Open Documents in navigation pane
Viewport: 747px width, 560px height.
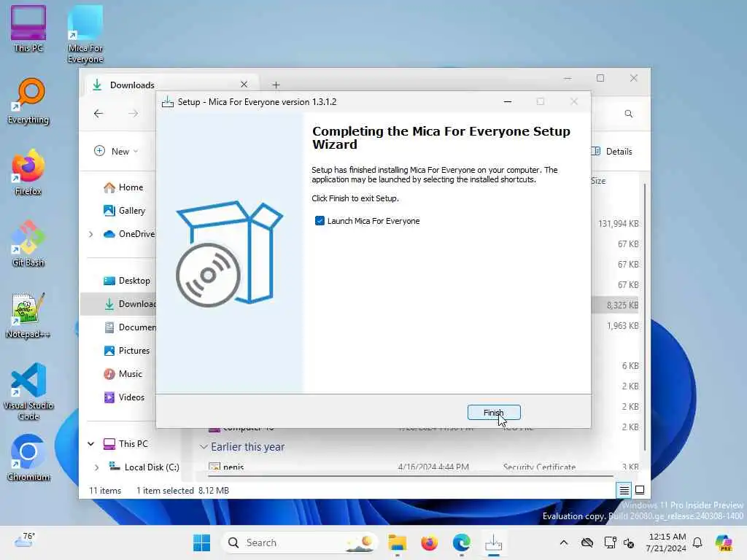[x=130, y=327]
